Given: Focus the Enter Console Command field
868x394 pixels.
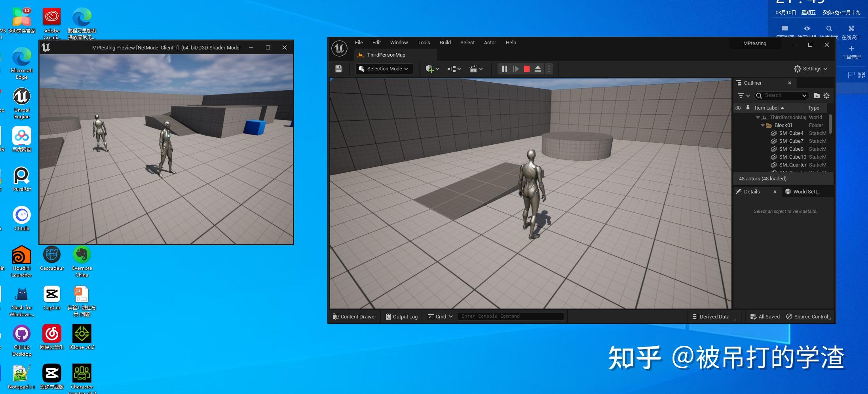Looking at the screenshot, I should tap(511, 316).
